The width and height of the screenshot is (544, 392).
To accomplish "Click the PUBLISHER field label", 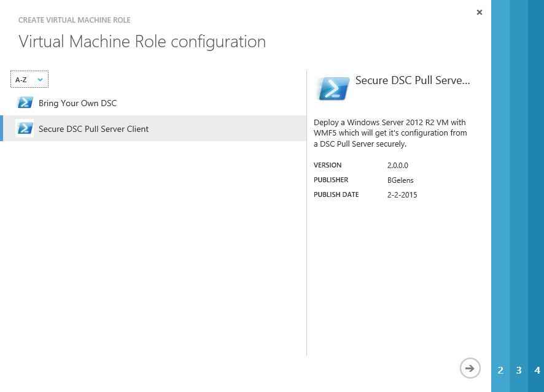I will (331, 180).
